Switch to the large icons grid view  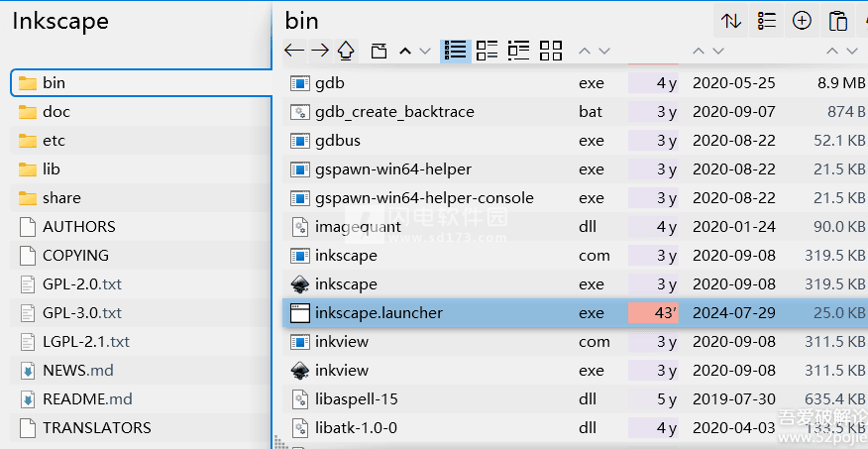coord(551,51)
